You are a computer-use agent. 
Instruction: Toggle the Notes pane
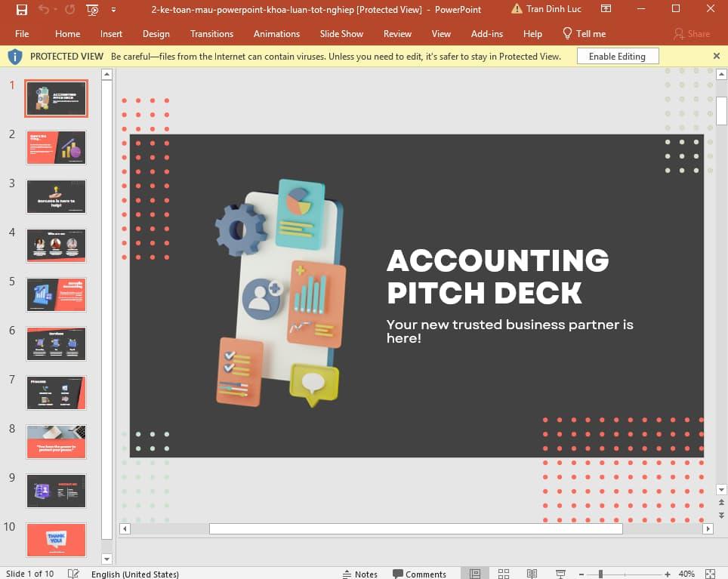pos(360,574)
